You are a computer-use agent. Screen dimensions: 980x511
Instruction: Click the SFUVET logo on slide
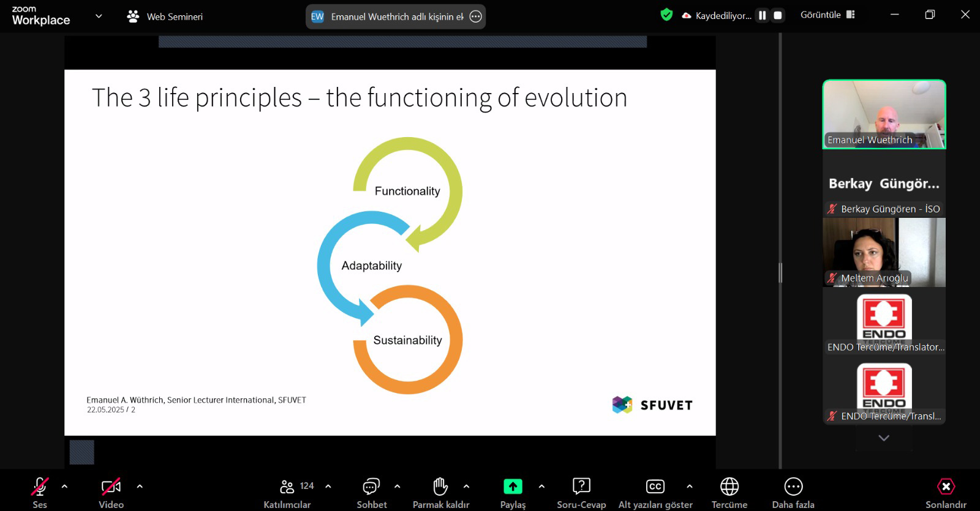pyautogui.click(x=652, y=405)
